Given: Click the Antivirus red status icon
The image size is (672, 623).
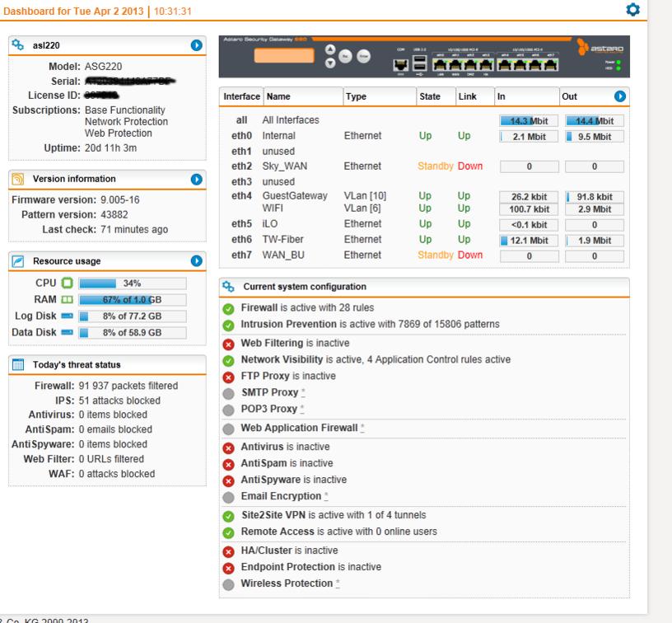Looking at the screenshot, I should point(228,447).
